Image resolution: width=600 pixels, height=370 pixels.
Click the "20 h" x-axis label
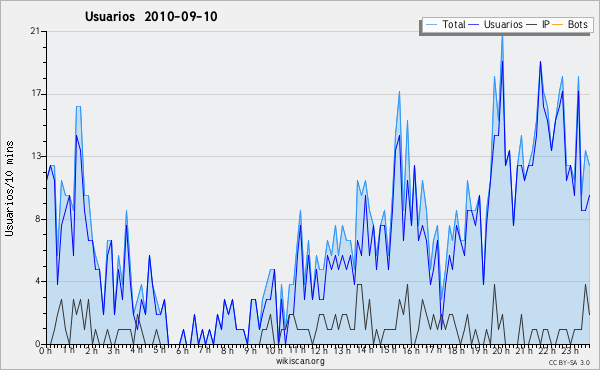pyautogui.click(x=501, y=351)
